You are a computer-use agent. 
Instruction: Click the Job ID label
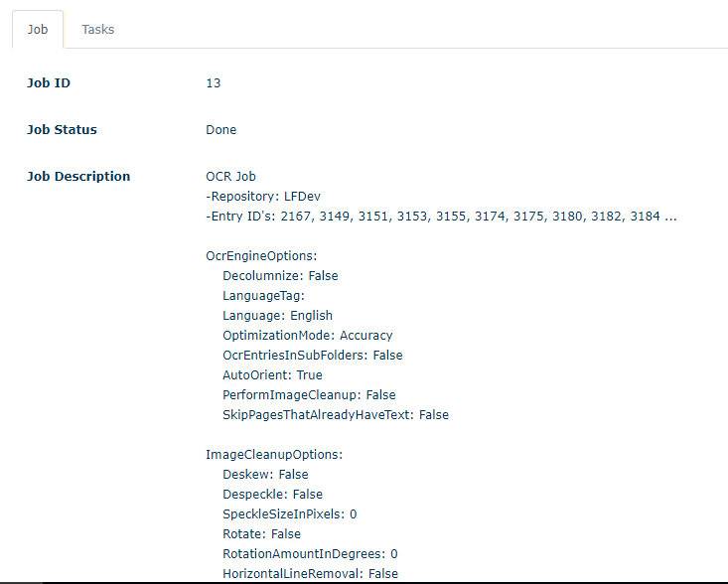pyautogui.click(x=49, y=83)
